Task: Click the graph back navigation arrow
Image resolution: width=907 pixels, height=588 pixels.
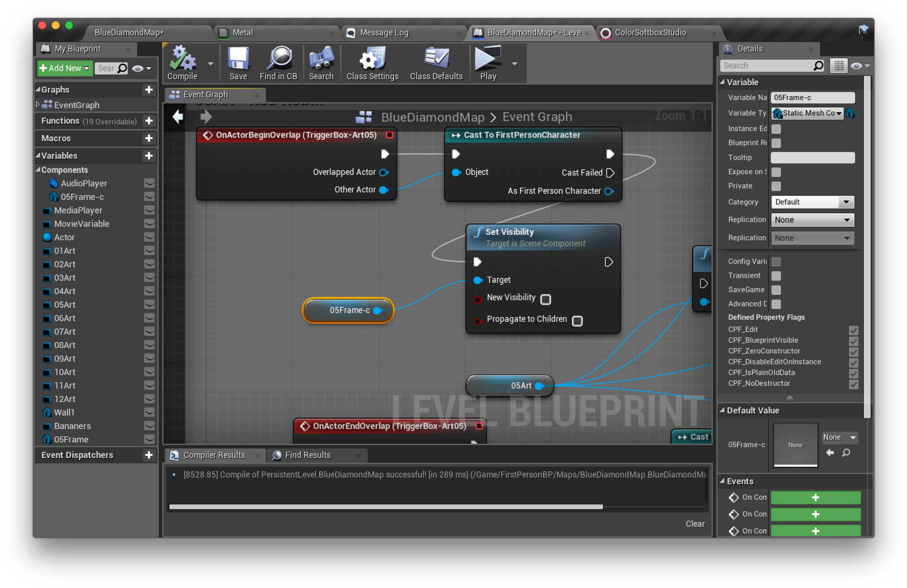Action: coord(178,117)
